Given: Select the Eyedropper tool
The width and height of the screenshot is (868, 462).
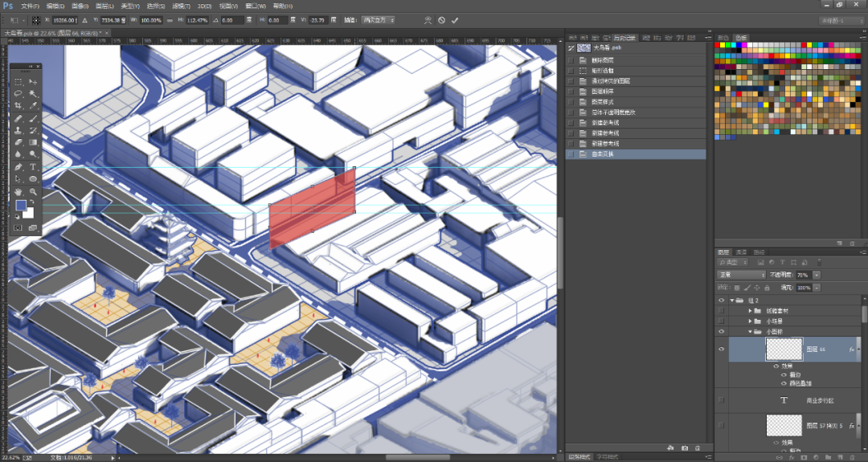Looking at the screenshot, I should [33, 105].
